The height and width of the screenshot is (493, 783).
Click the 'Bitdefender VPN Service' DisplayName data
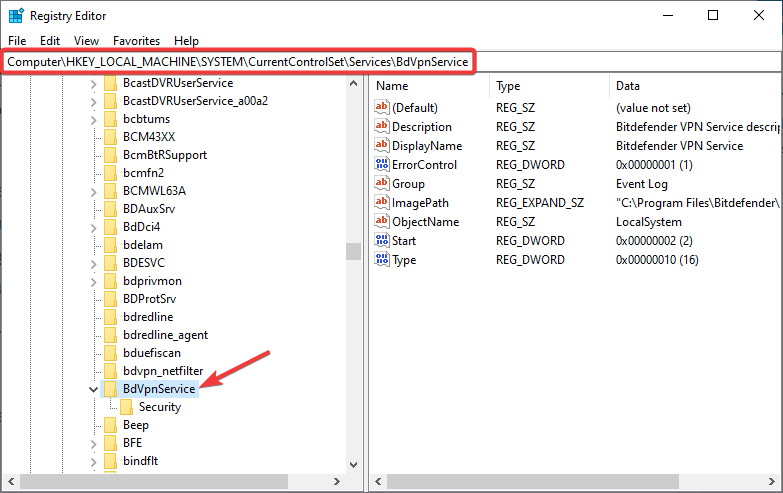(x=679, y=146)
